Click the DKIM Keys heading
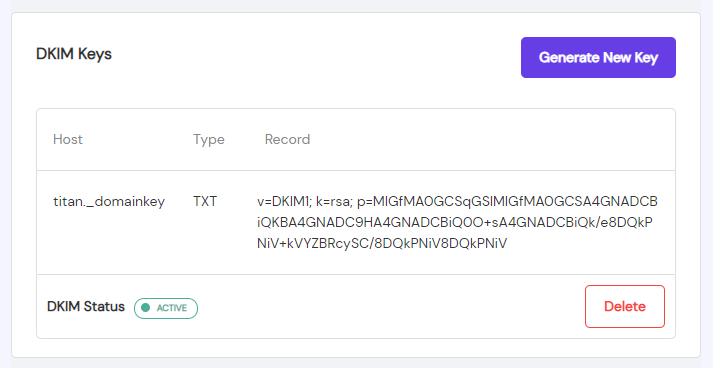The width and height of the screenshot is (713, 368). click(x=74, y=54)
